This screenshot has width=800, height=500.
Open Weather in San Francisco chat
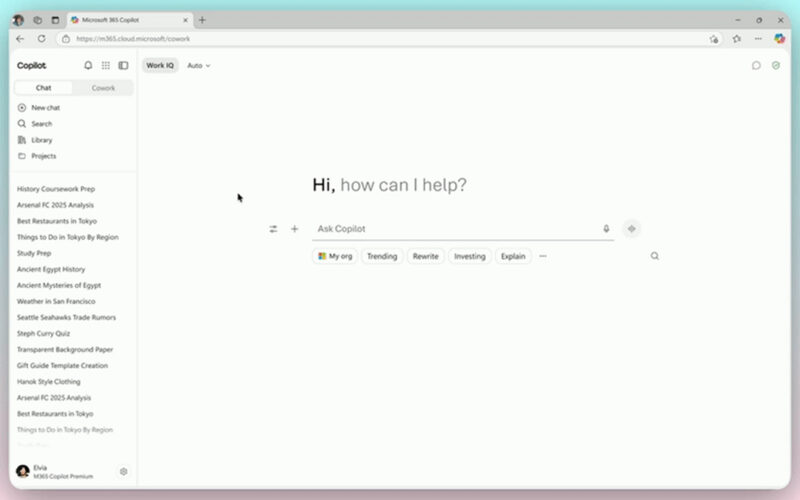pos(56,302)
